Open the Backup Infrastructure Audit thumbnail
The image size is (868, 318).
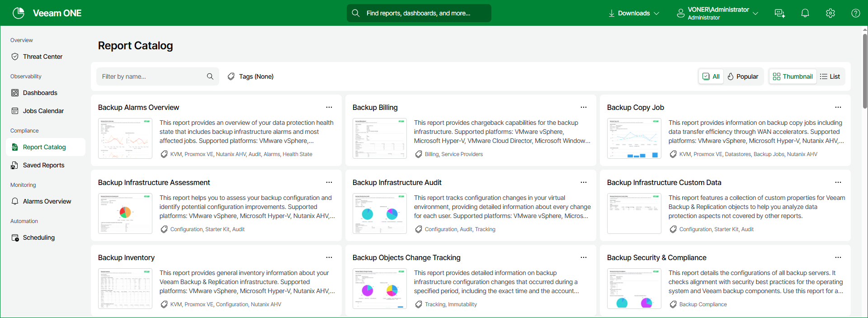click(x=380, y=214)
